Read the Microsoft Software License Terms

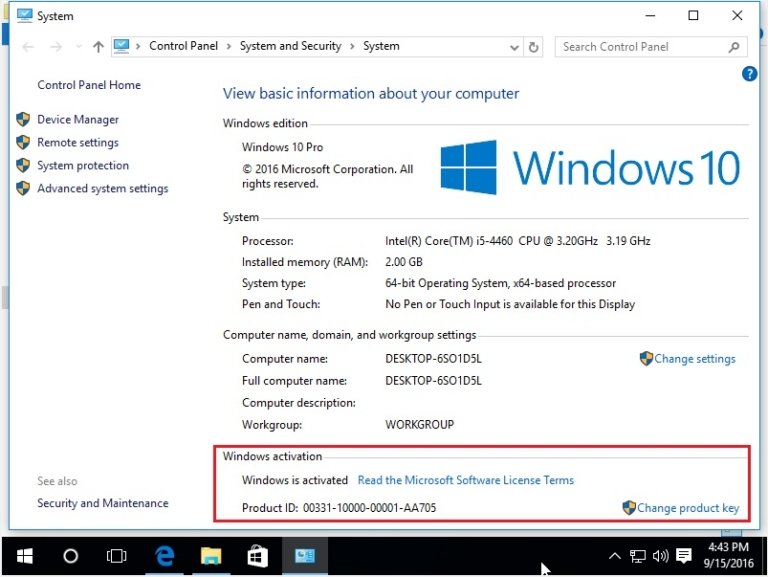[x=465, y=481]
